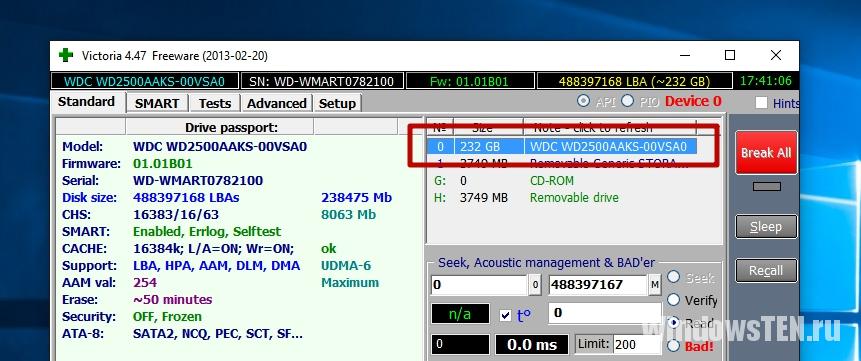
Task: Click the Note - click to refresh header
Action: point(610,127)
